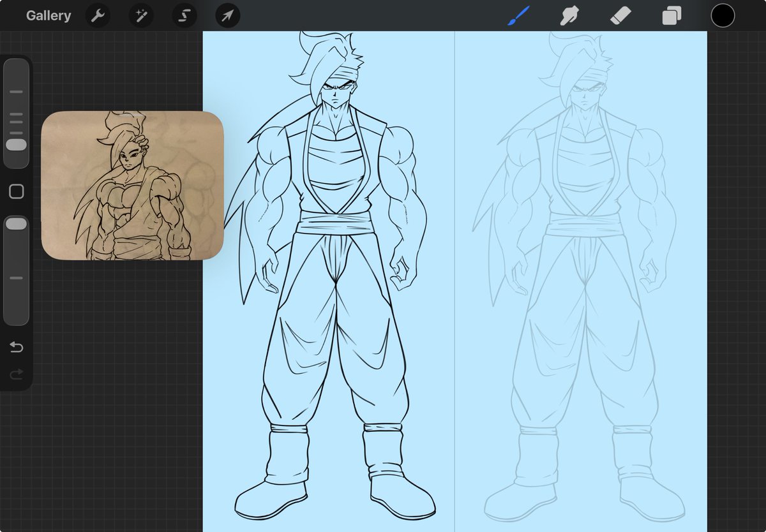Viewport: 766px width, 532px height.
Task: Open the black color picker circle
Action: 723,15
